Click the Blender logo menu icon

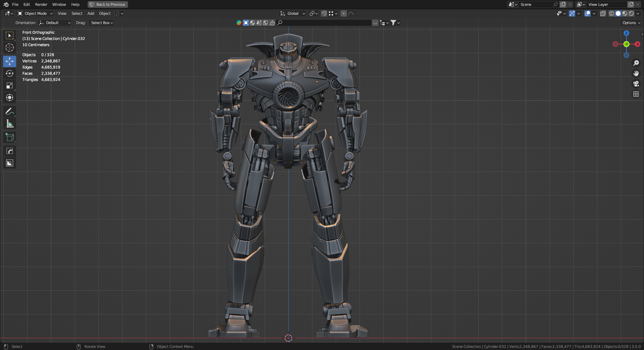(x=6, y=4)
